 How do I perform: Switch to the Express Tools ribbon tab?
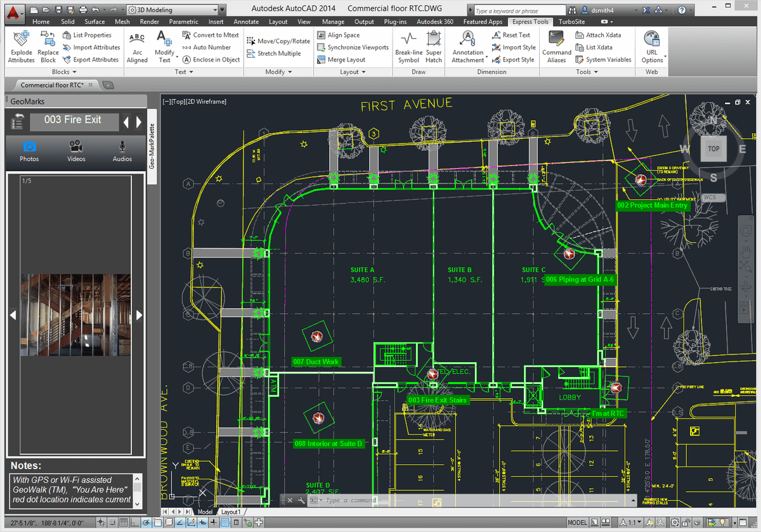coord(530,21)
